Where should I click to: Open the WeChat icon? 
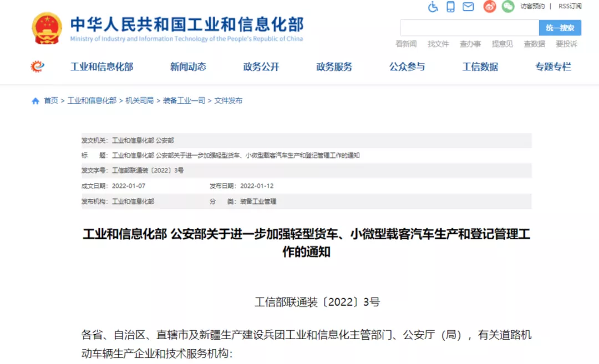click(507, 7)
